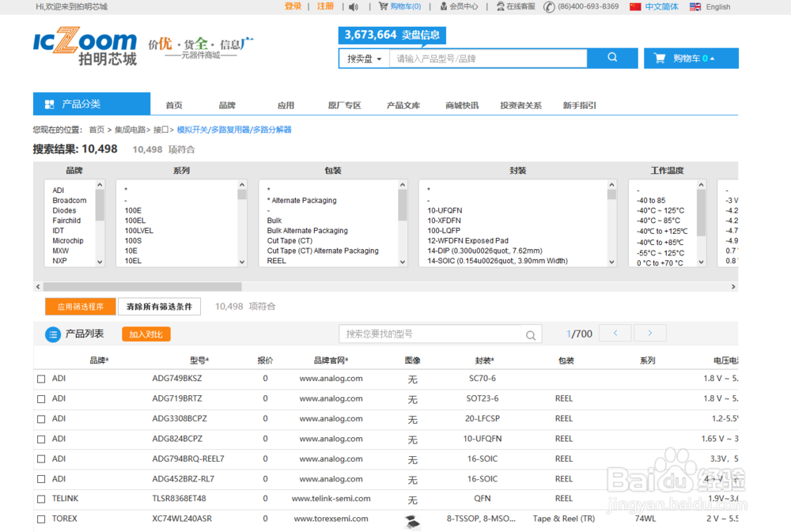Check the ADG719BRTZ row checkbox
This screenshot has height=532, width=791.
pyautogui.click(x=41, y=399)
